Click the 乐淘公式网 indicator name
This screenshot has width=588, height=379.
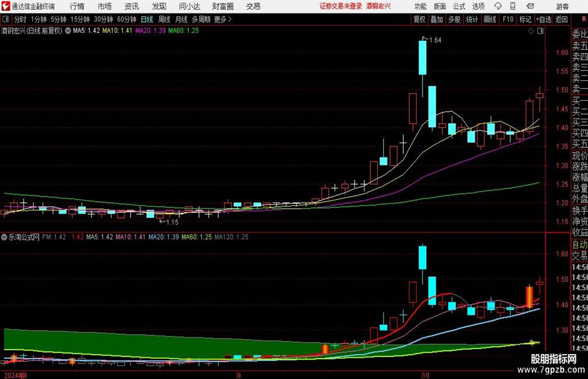[x=24, y=237]
